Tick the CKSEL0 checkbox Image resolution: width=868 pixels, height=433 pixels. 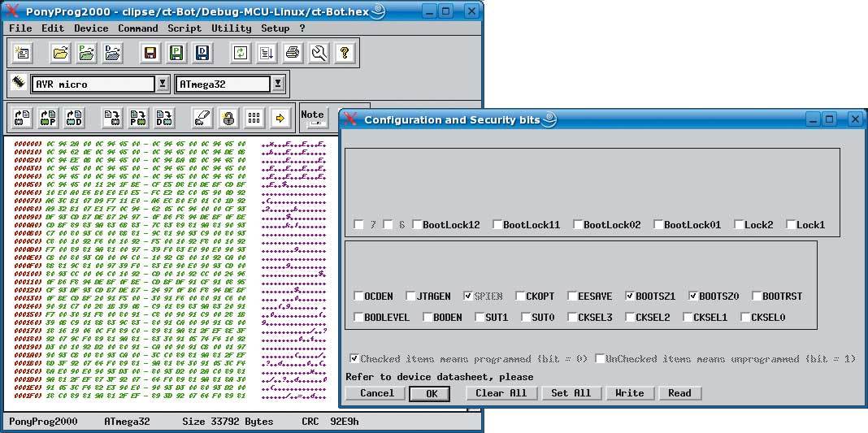[x=744, y=318]
